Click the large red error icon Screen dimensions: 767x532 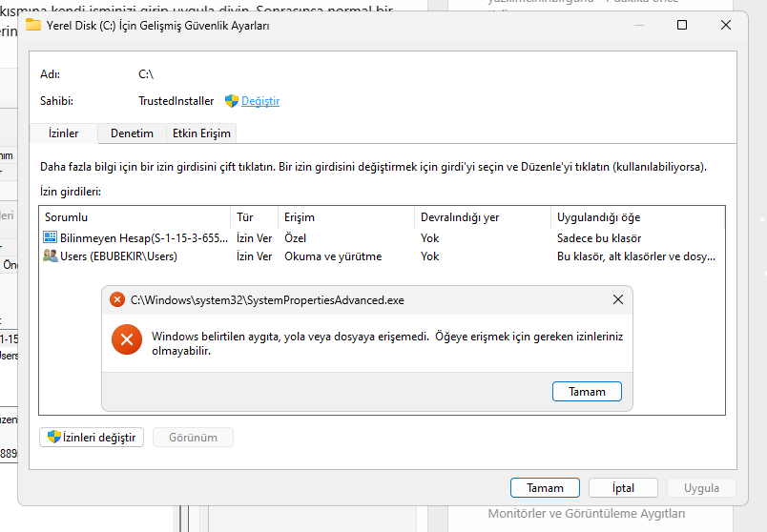(x=127, y=339)
